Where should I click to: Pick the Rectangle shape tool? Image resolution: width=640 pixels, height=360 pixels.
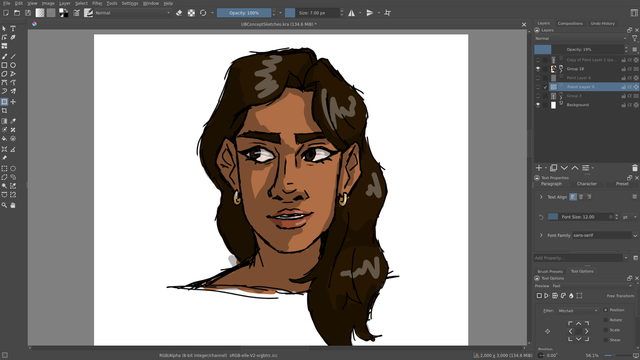(x=4, y=65)
